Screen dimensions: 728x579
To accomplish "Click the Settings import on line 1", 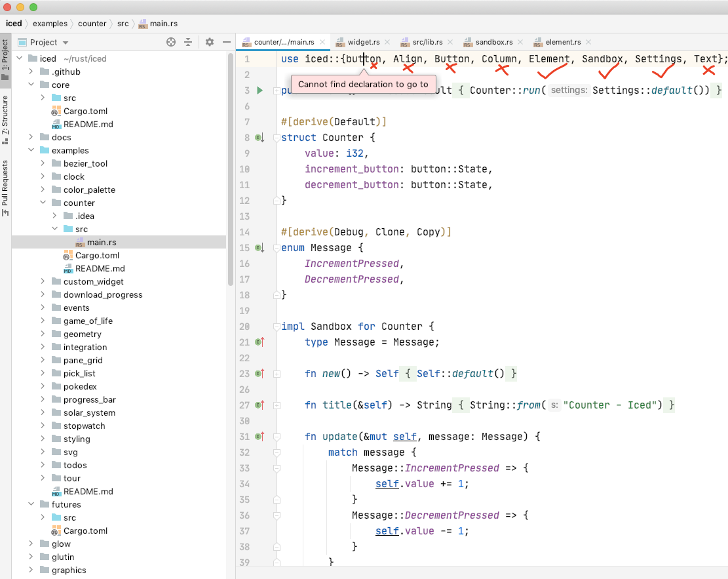I will pos(659,59).
